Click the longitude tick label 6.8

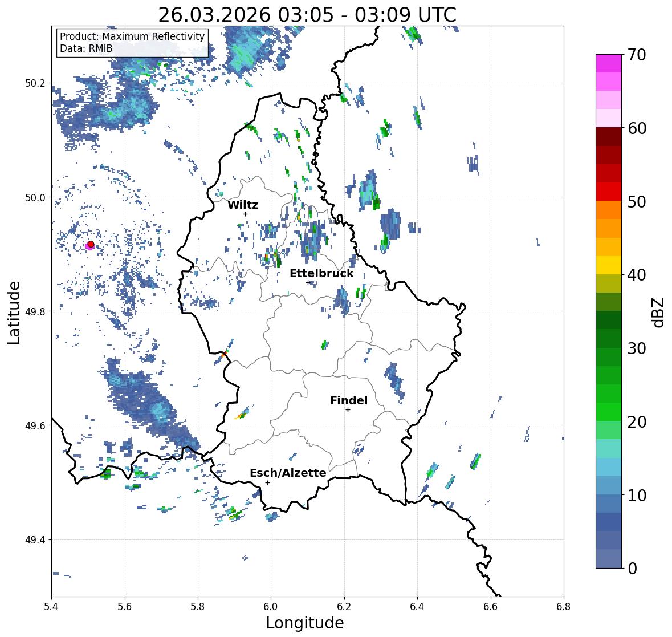(x=564, y=607)
